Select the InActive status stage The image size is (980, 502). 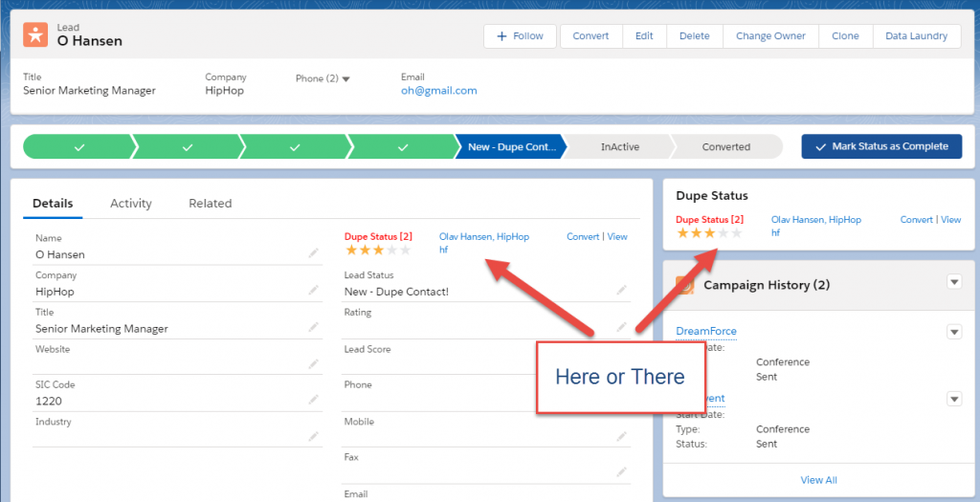(x=619, y=147)
